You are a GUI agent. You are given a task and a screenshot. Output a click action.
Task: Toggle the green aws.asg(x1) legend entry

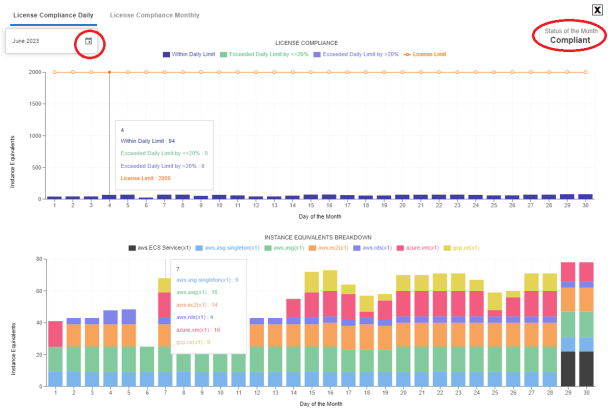click(x=279, y=247)
